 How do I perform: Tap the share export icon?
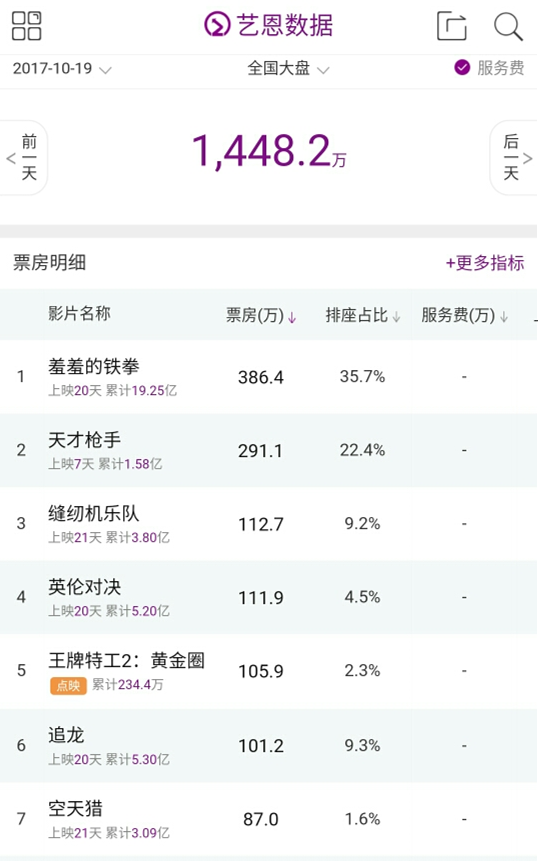[x=452, y=26]
